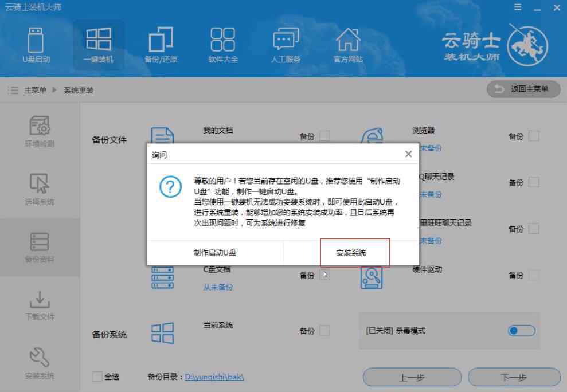The image size is (567, 392).
Task: Click the 我的文档 document icon
Action: pos(162,136)
